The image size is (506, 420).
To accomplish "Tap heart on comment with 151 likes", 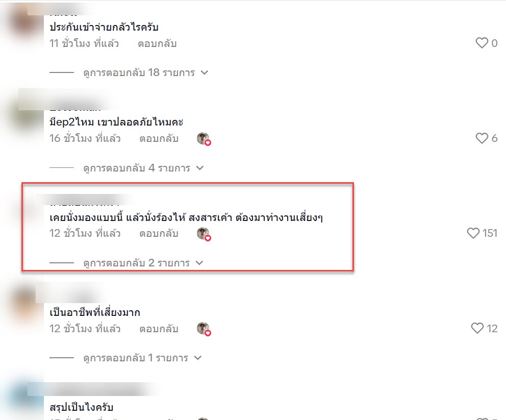I will (x=473, y=233).
